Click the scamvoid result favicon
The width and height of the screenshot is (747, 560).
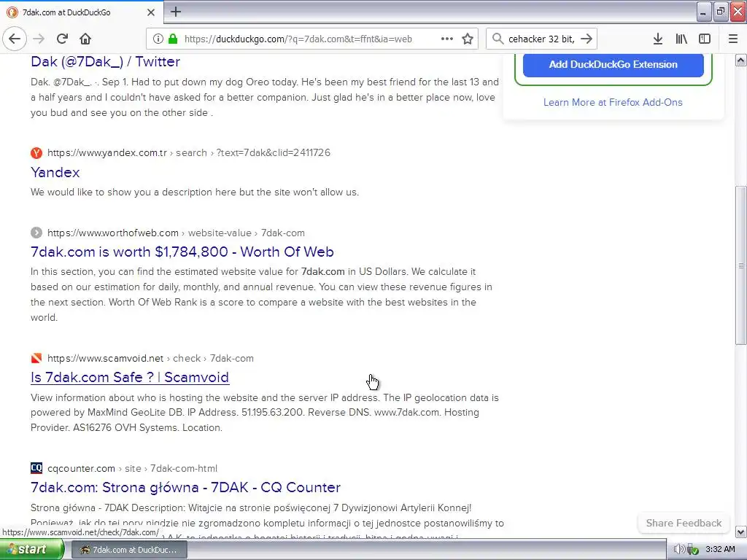coord(36,358)
